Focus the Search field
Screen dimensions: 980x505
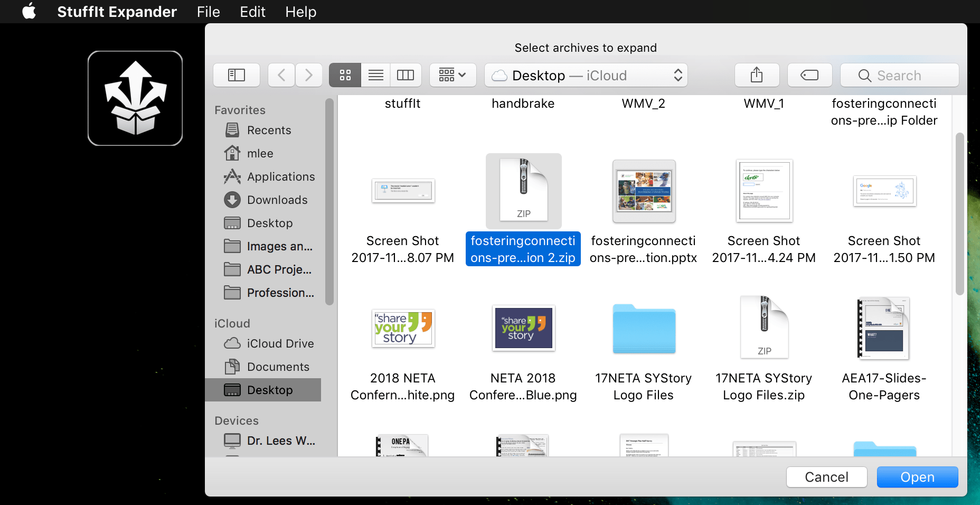click(900, 75)
